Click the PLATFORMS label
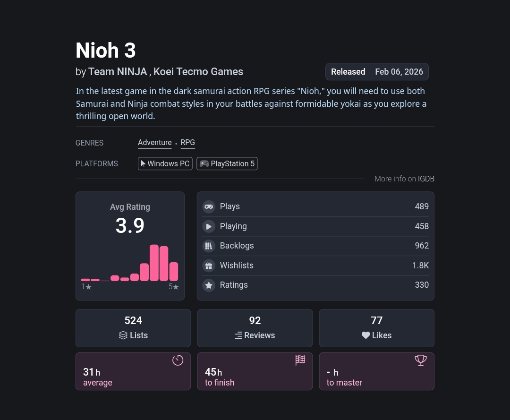Viewport: 510px width, 420px height. [x=97, y=163]
